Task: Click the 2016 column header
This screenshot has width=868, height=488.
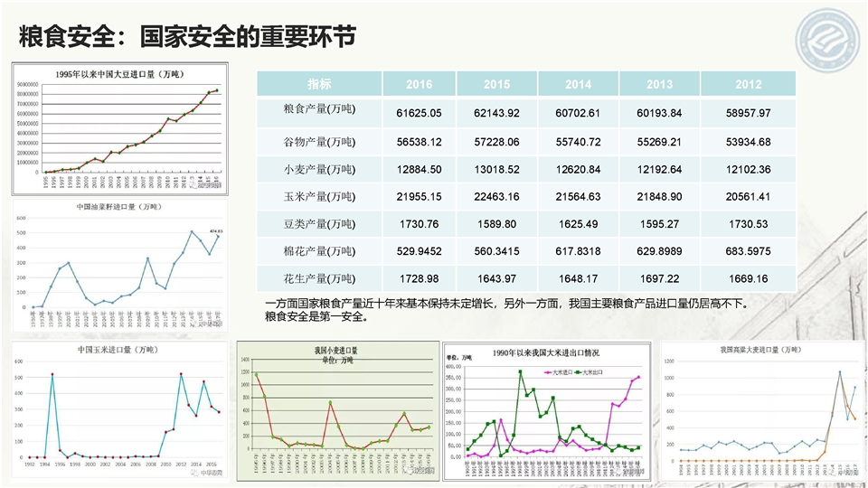Action: coord(419,84)
